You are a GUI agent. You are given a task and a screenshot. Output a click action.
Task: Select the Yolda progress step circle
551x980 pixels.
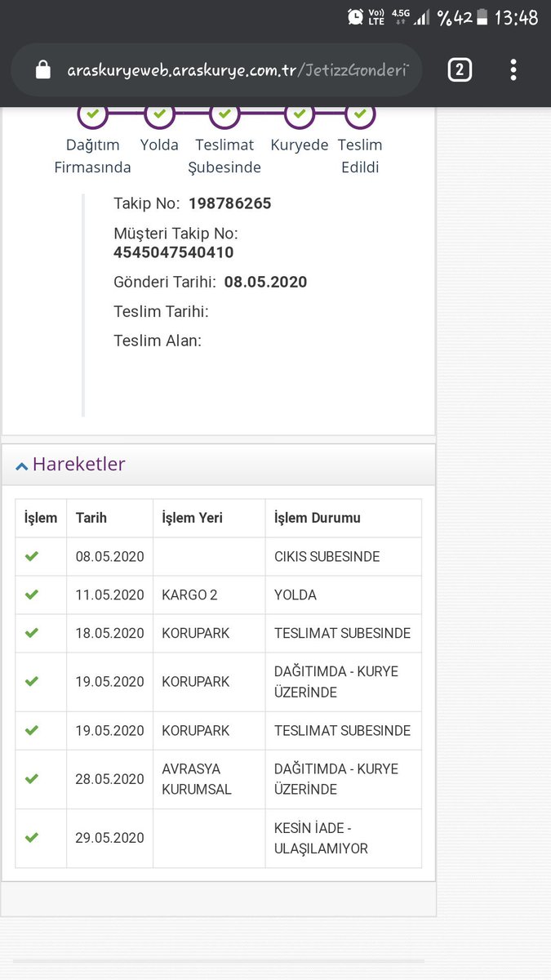[x=159, y=114]
